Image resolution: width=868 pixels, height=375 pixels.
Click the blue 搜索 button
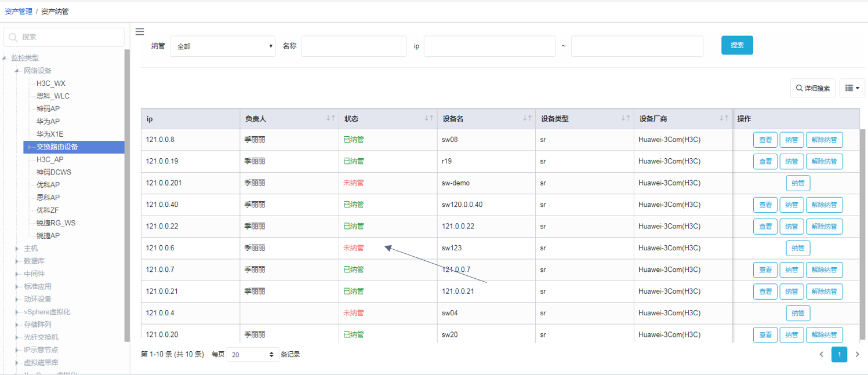[737, 45]
